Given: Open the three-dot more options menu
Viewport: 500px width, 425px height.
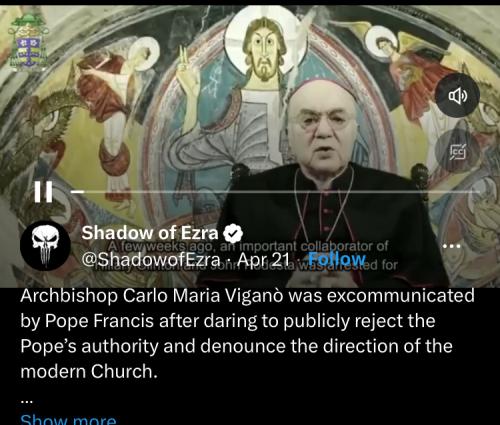Looking at the screenshot, I should (x=452, y=246).
